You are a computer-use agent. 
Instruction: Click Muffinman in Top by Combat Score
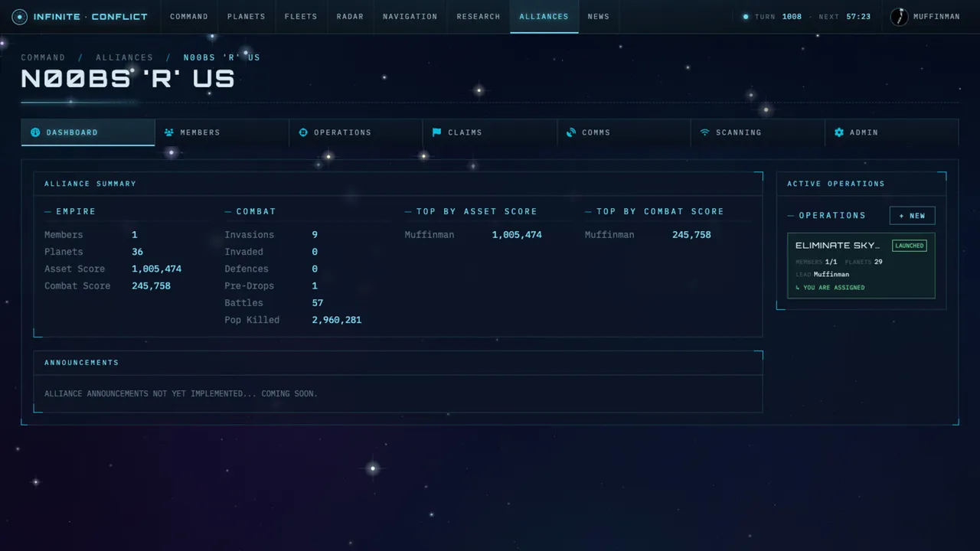point(609,235)
